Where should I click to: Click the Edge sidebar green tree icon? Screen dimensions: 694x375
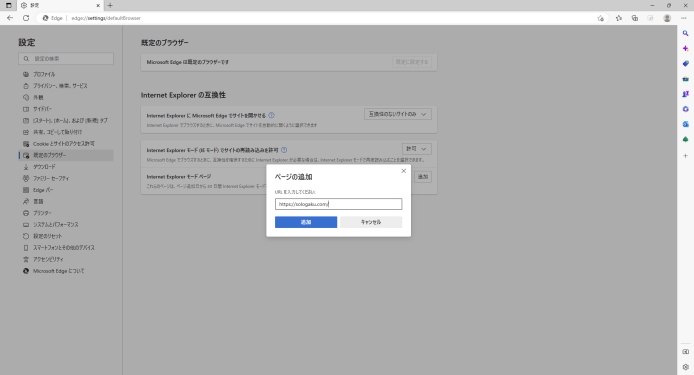686,139
